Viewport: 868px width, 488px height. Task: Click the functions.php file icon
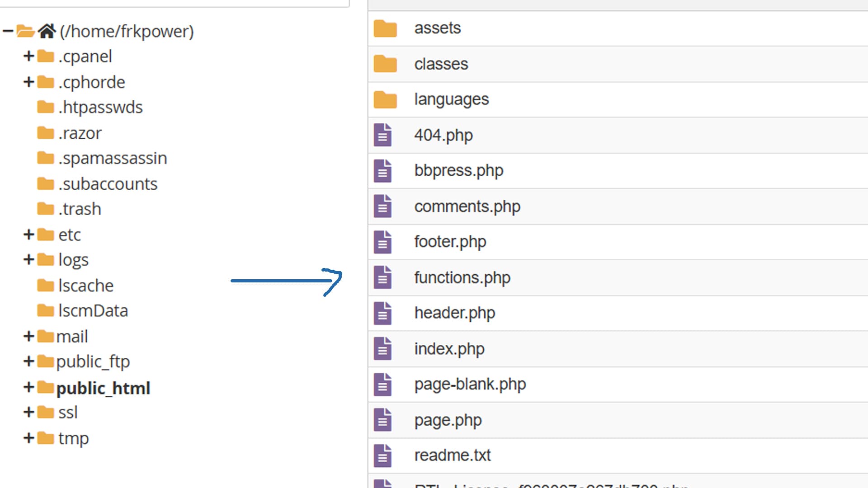(x=382, y=277)
